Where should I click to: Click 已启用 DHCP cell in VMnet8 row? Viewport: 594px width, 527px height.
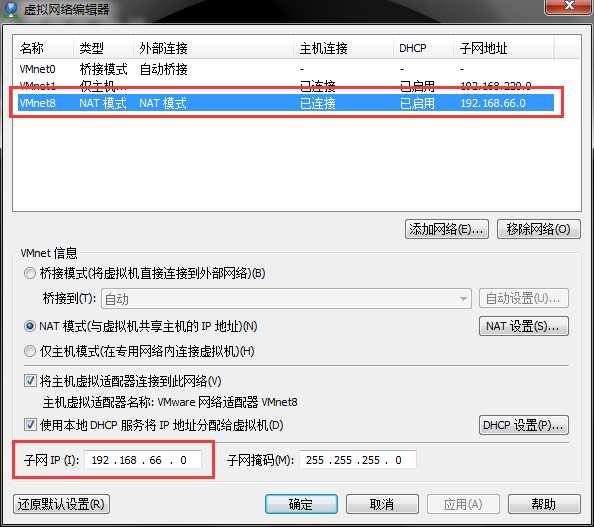coord(417,103)
